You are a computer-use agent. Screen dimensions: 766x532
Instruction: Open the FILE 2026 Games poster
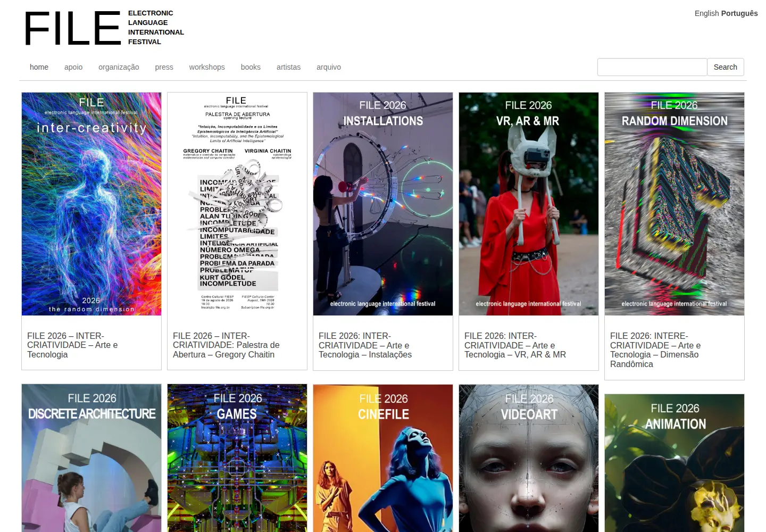click(237, 458)
